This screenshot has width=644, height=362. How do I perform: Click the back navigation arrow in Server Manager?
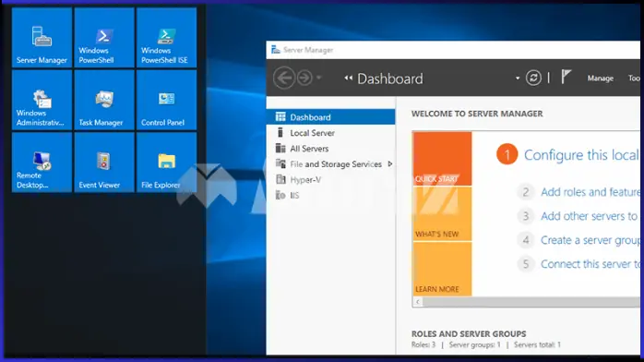tap(284, 78)
